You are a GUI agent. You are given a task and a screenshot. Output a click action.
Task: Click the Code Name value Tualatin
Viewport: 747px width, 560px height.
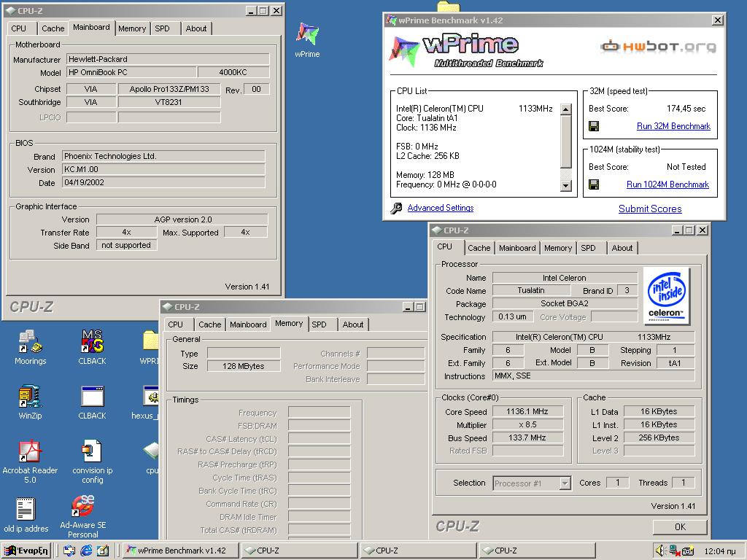pos(531,290)
